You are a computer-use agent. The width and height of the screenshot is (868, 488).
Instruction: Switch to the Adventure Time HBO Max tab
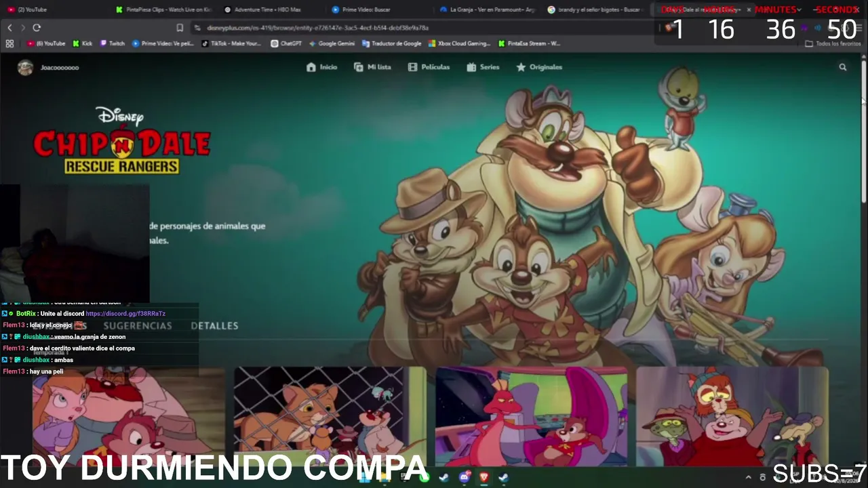click(x=271, y=9)
